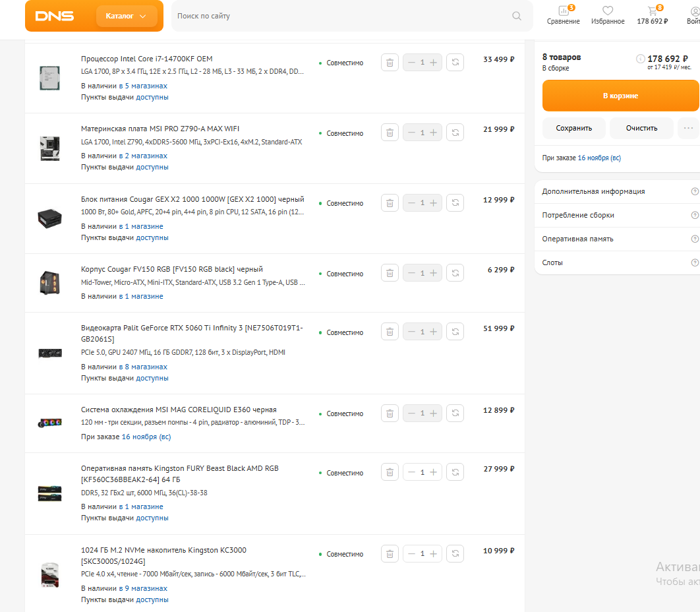Open 'в 9 магазинах' link for the SSD
This screenshot has height=612, width=700.
pos(143,588)
